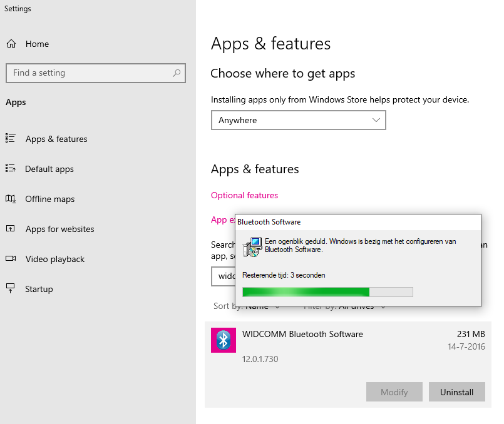This screenshot has width=504, height=424.
Task: Click the install date 14-7-2016
Action: click(466, 346)
